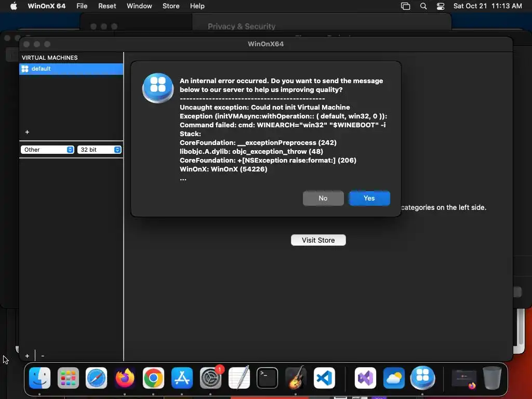
Task: Open the WinOnX 64 application menu
Action: [x=46, y=6]
